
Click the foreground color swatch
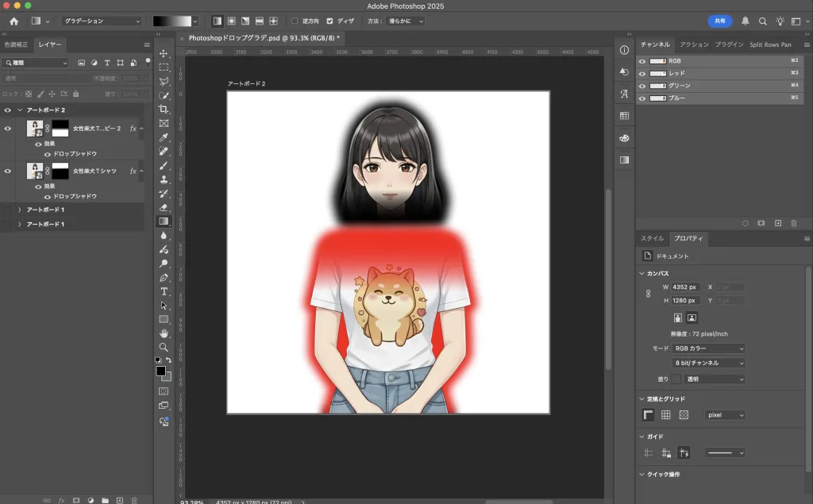[x=160, y=371]
